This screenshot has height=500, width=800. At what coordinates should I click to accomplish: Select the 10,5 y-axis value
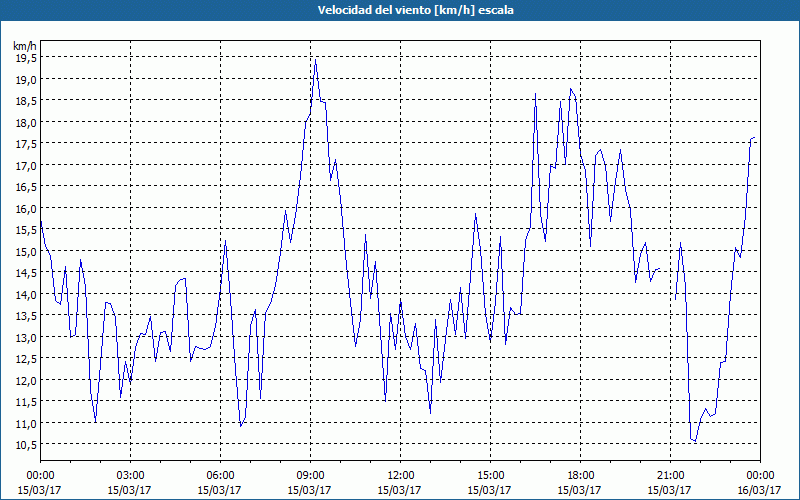27,444
